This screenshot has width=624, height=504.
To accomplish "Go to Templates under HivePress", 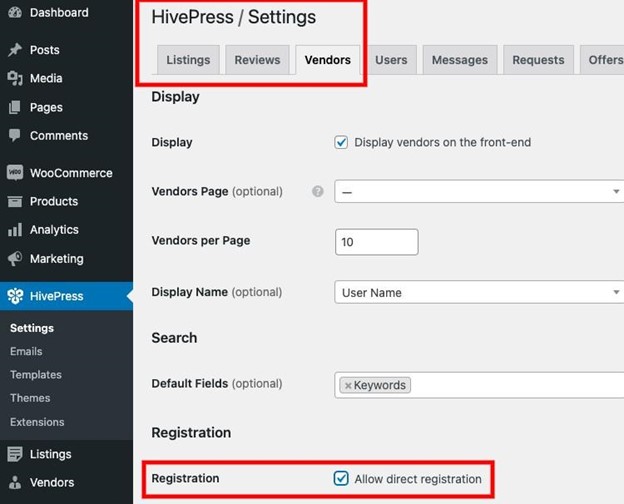I will (x=36, y=375).
